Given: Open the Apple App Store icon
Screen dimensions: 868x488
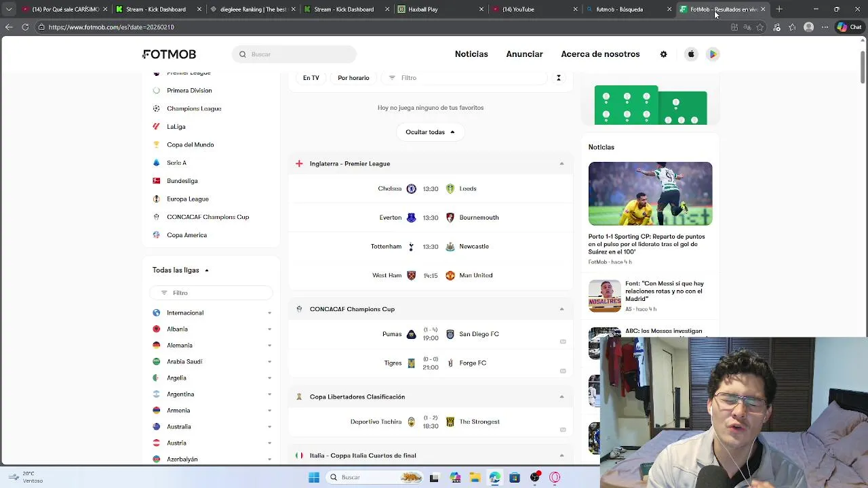Looking at the screenshot, I should click(691, 54).
